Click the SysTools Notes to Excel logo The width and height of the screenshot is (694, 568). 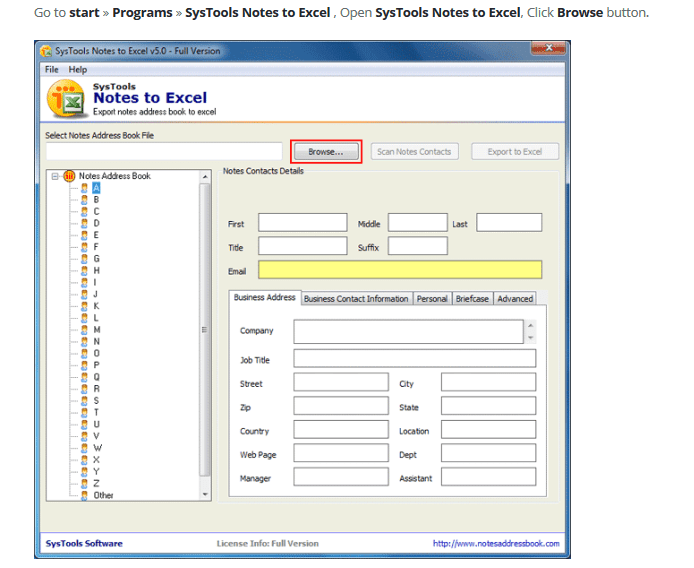[x=66, y=100]
